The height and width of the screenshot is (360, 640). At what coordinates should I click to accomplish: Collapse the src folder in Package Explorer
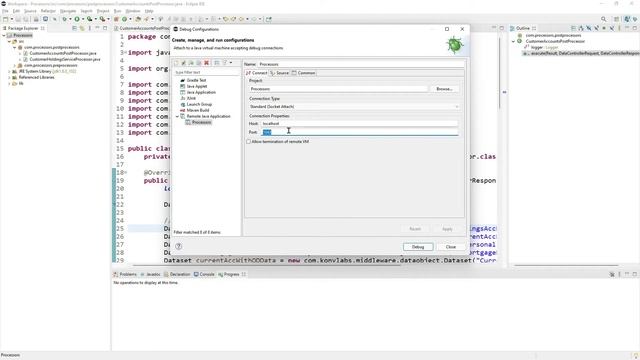tap(9, 42)
